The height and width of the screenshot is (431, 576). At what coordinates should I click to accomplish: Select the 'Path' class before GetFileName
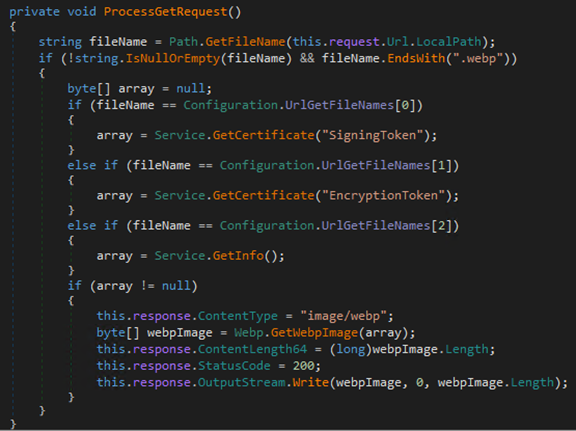pyautogui.click(x=183, y=42)
